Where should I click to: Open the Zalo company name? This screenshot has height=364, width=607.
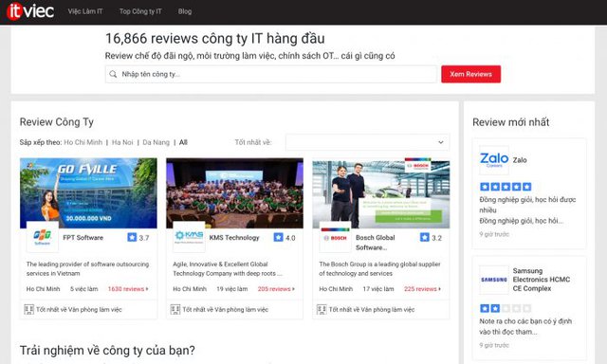[520, 160]
